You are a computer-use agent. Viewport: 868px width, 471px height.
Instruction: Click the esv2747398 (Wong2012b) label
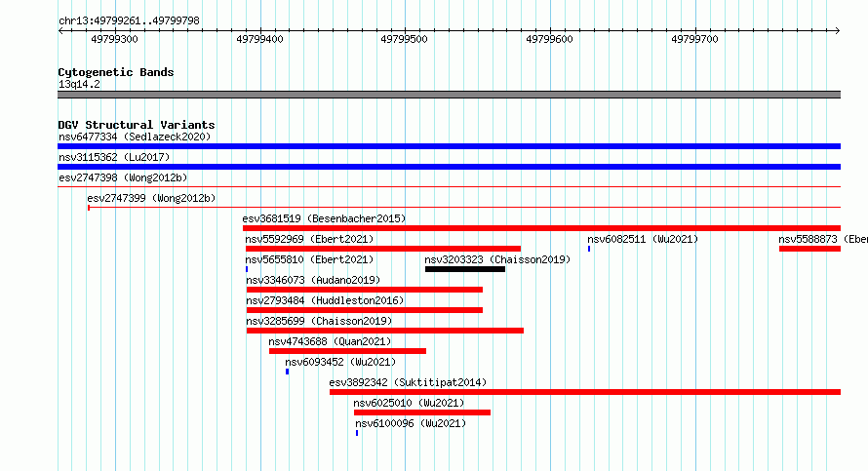tap(123, 177)
